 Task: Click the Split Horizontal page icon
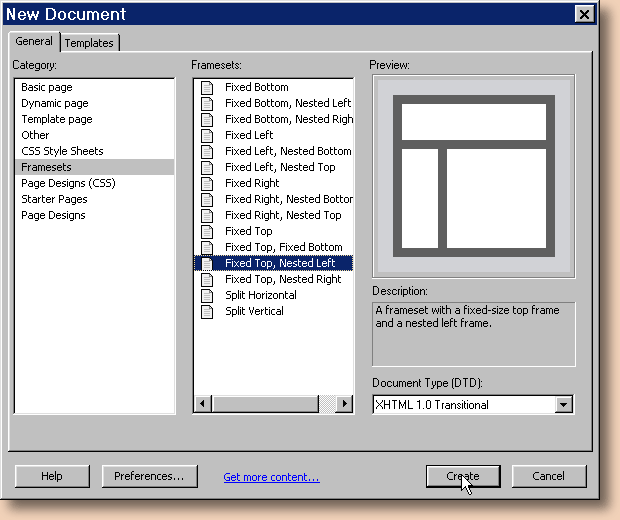pyautogui.click(x=207, y=295)
